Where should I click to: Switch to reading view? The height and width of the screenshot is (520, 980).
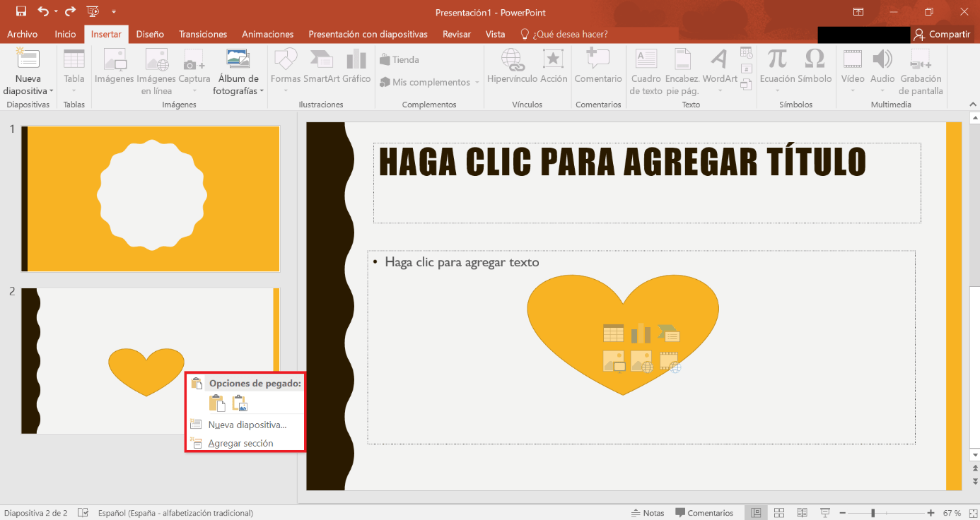tap(802, 512)
